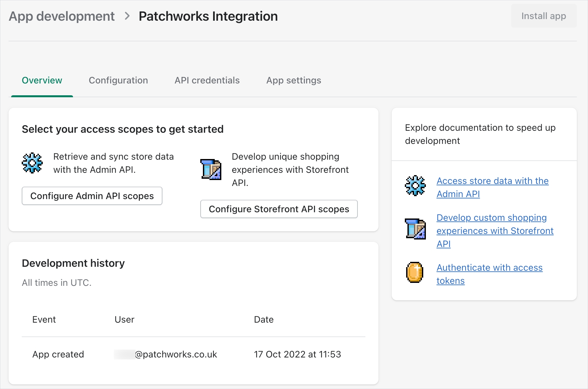Click Configure Admin API scopes button
Viewport: 588px width, 389px height.
click(x=92, y=196)
